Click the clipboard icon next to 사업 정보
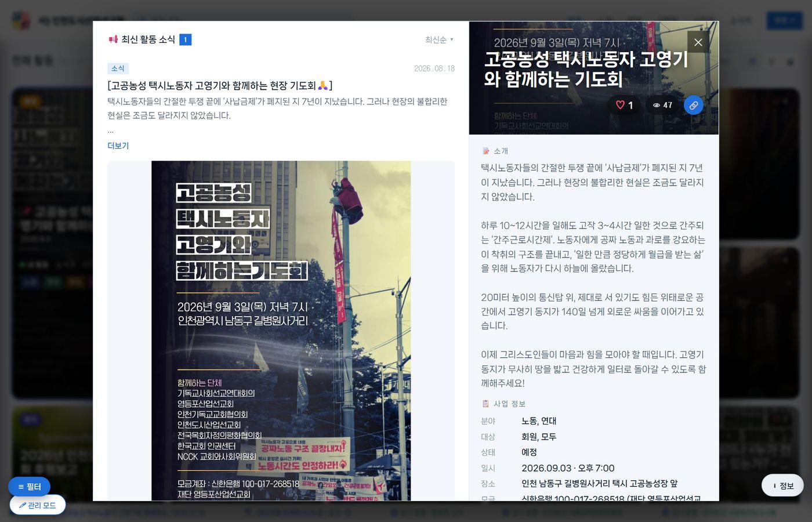Image resolution: width=812 pixels, height=522 pixels. pos(485,404)
